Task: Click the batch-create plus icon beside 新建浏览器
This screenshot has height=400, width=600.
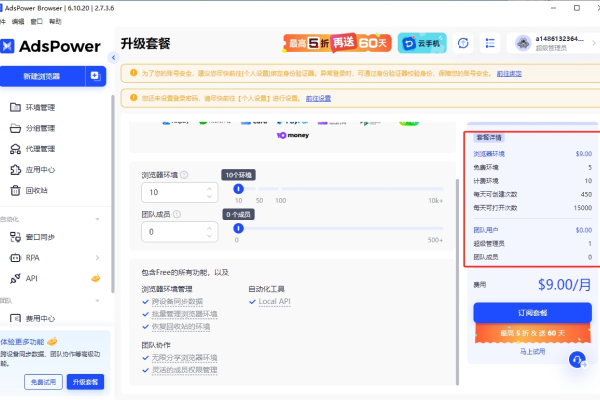Action: [x=95, y=76]
